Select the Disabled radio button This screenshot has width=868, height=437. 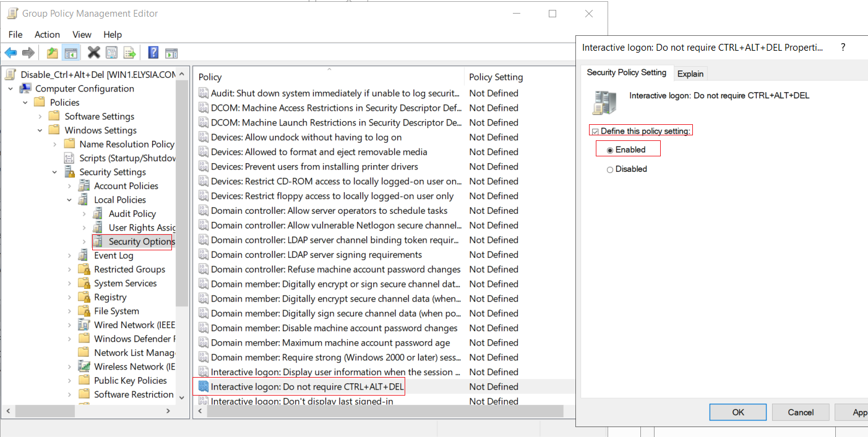[610, 169]
